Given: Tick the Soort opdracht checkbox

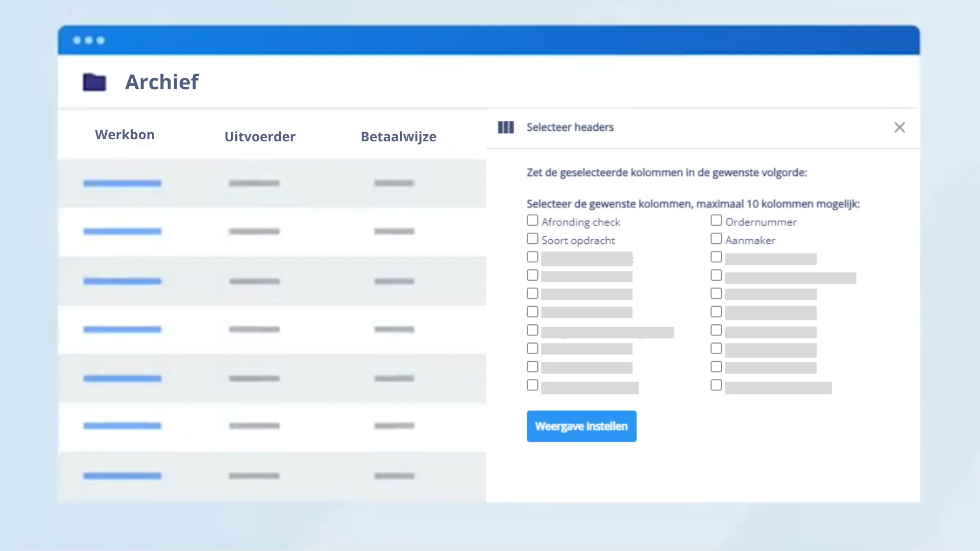Looking at the screenshot, I should [x=532, y=239].
